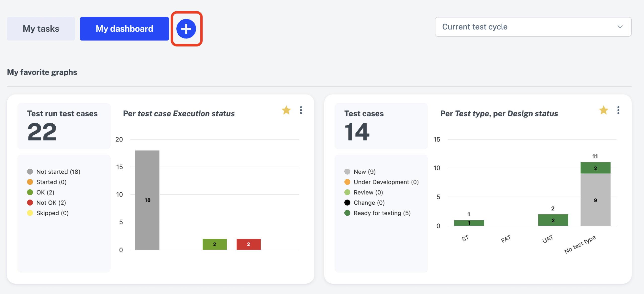Toggle Not OK legend entry
Image resolution: width=644 pixels, height=294 pixels.
(51, 203)
